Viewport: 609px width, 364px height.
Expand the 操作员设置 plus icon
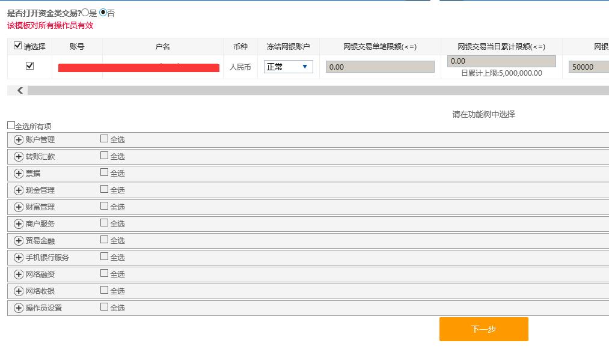pyautogui.click(x=19, y=308)
